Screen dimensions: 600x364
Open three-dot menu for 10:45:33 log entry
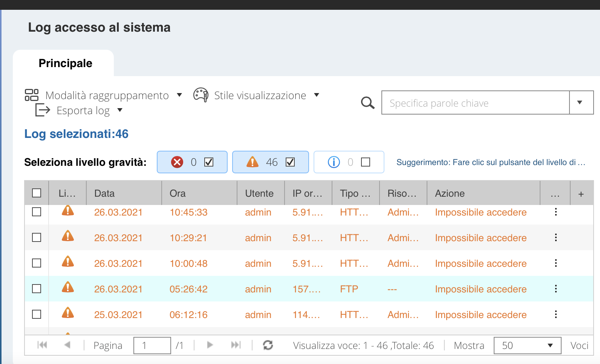[556, 212]
